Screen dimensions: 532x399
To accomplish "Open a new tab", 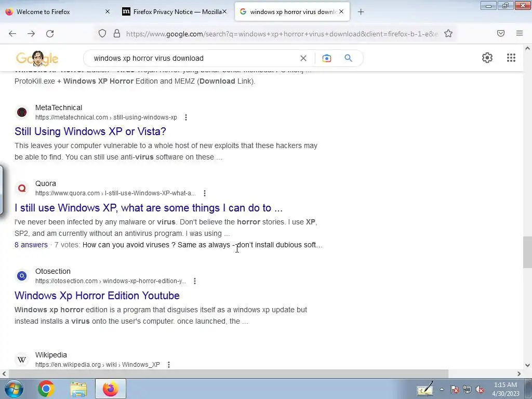I will 361,12.
